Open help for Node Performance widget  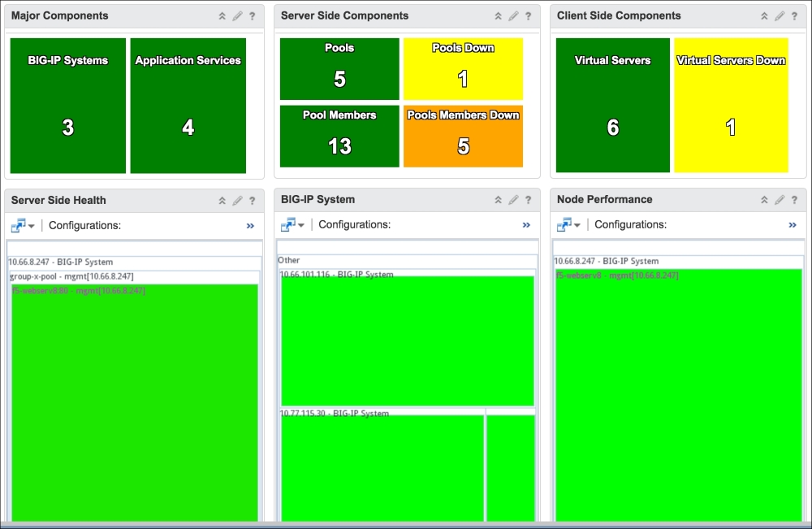794,199
